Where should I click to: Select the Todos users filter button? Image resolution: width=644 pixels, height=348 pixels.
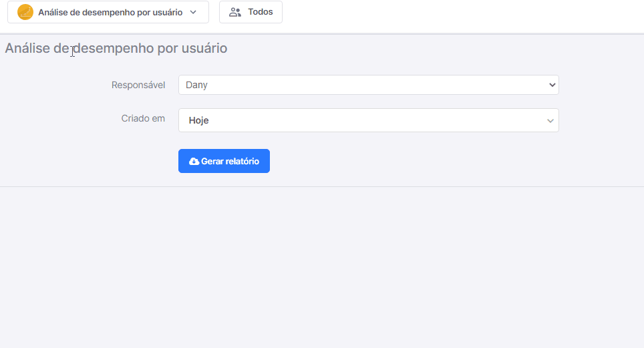point(251,12)
